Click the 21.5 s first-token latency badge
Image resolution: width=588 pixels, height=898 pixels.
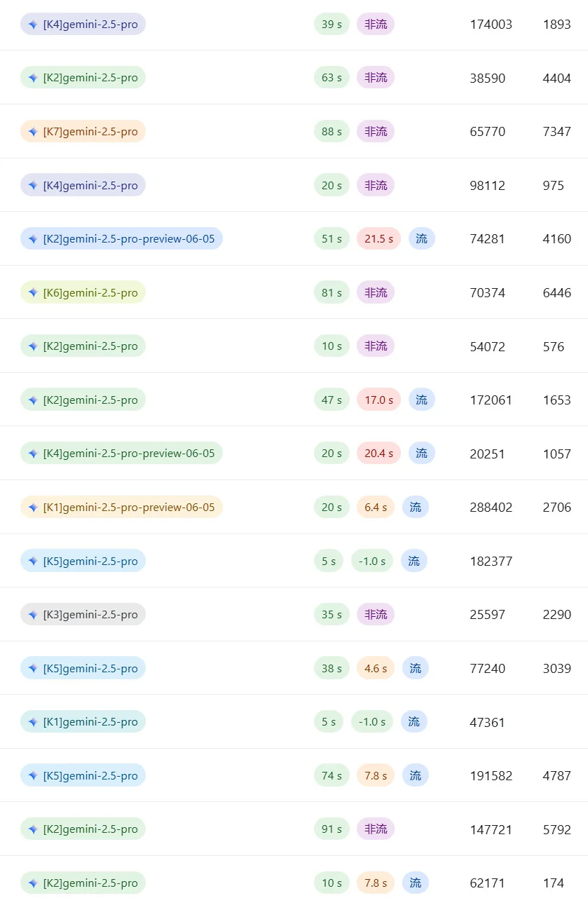click(x=378, y=239)
